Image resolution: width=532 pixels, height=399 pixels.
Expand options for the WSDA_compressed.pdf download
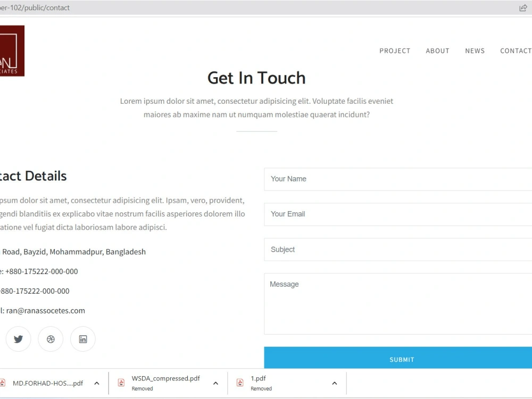click(215, 383)
